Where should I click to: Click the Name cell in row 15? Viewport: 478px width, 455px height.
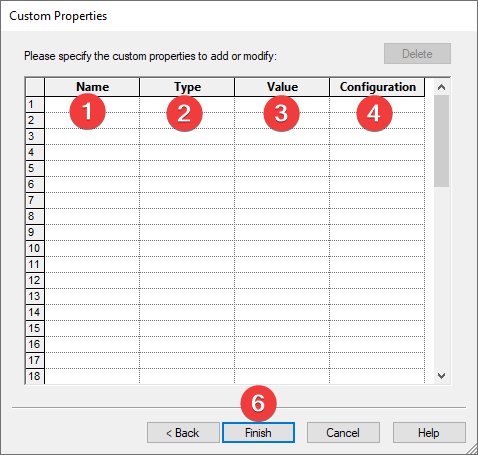pyautogui.click(x=92, y=328)
